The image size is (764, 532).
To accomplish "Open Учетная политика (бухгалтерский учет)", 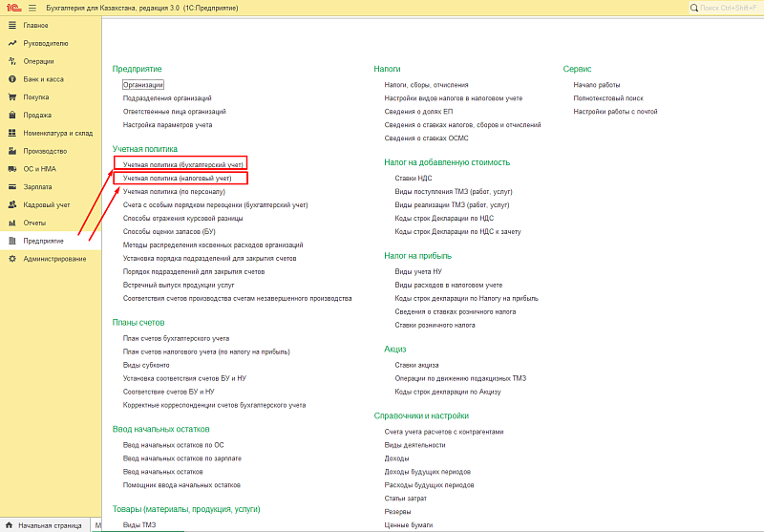I will (x=178, y=163).
